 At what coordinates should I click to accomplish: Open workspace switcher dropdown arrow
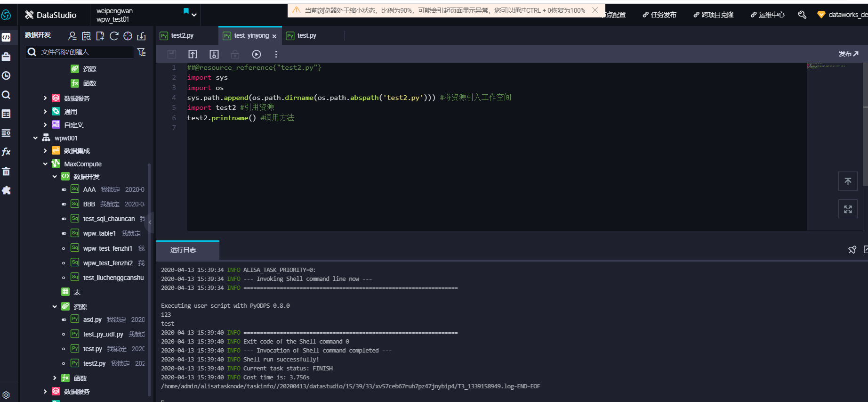[x=194, y=15]
